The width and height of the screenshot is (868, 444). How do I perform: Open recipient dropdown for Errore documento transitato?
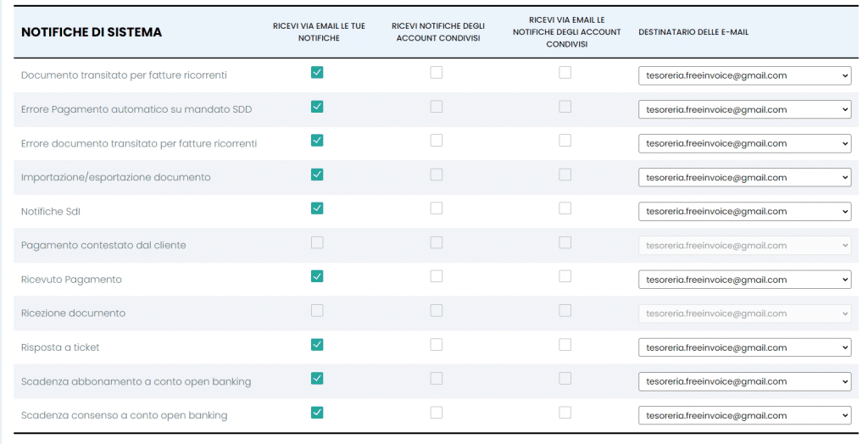tap(744, 143)
